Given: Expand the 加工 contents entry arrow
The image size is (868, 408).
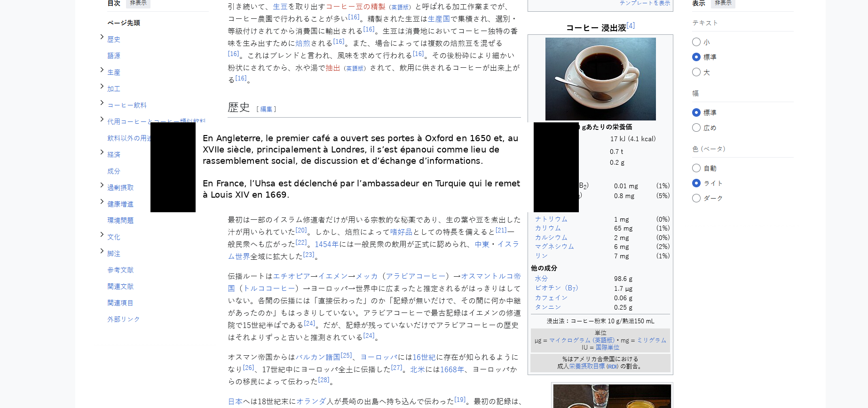Looking at the screenshot, I should coord(102,87).
